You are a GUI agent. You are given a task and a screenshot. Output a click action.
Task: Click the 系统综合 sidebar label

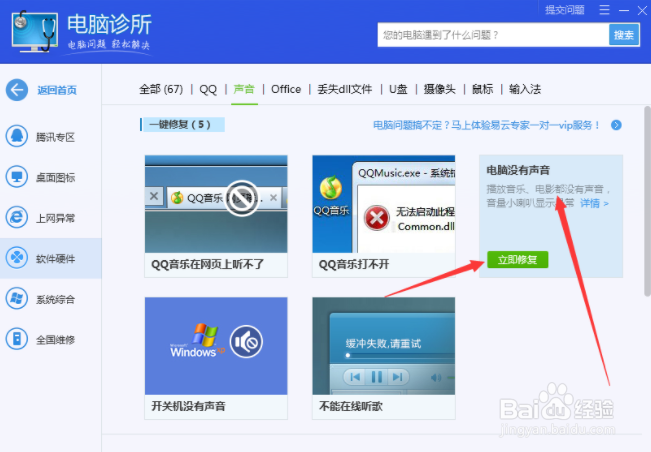[x=55, y=299]
